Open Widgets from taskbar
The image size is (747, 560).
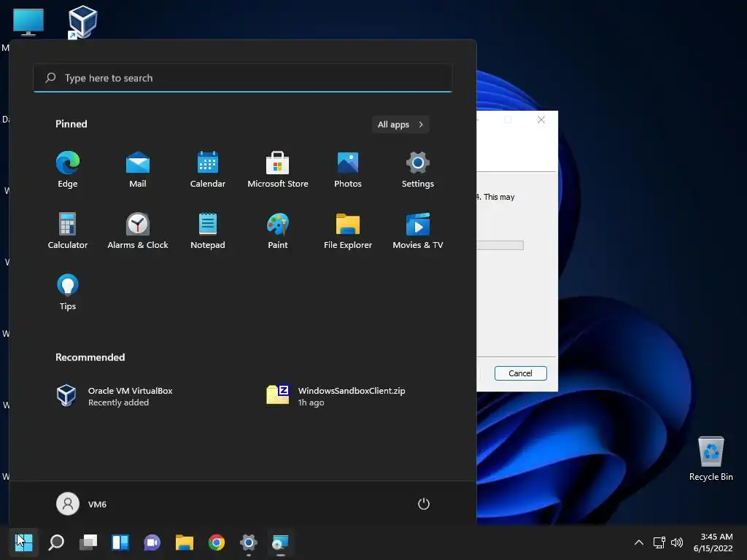pyautogui.click(x=120, y=542)
